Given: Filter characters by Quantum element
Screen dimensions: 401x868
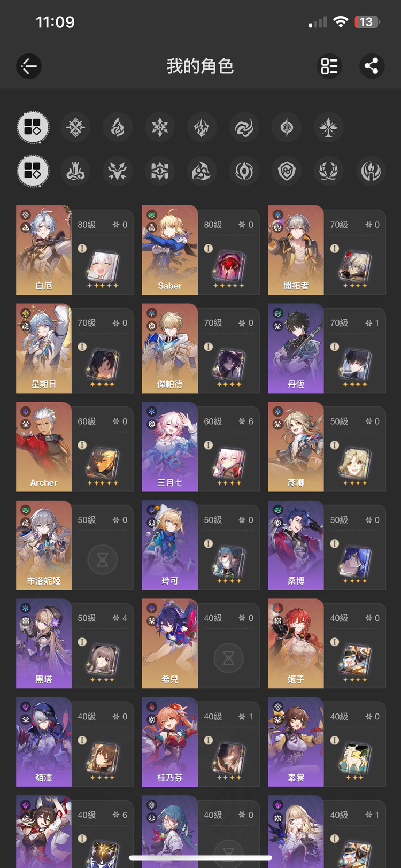Looking at the screenshot, I should [287, 128].
